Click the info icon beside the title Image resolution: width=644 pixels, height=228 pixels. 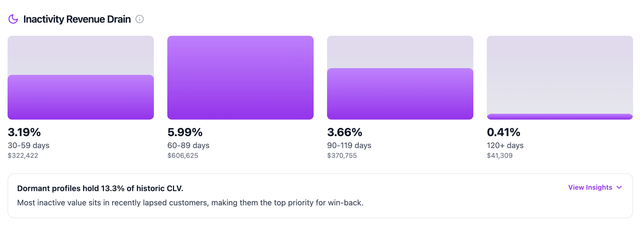click(140, 19)
